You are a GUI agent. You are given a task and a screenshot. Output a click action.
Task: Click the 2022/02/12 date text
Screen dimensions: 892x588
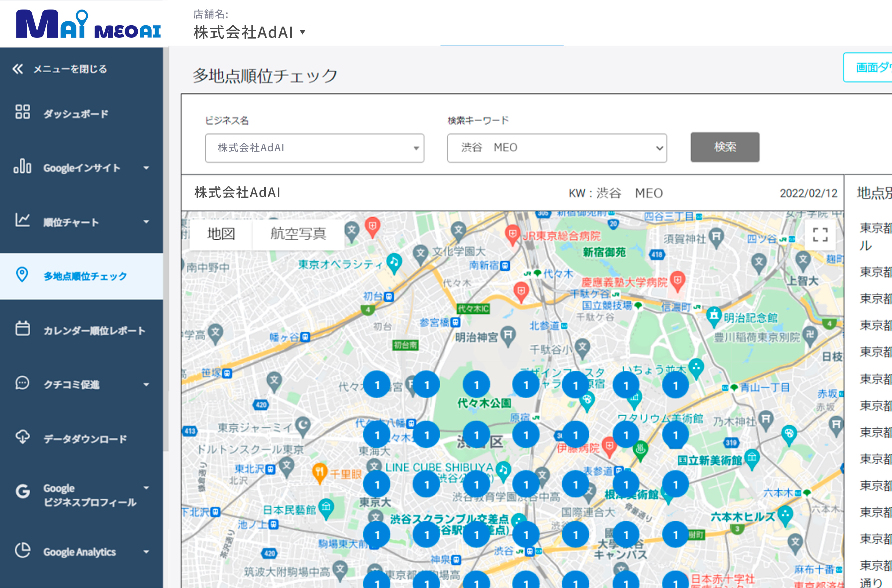coord(808,193)
